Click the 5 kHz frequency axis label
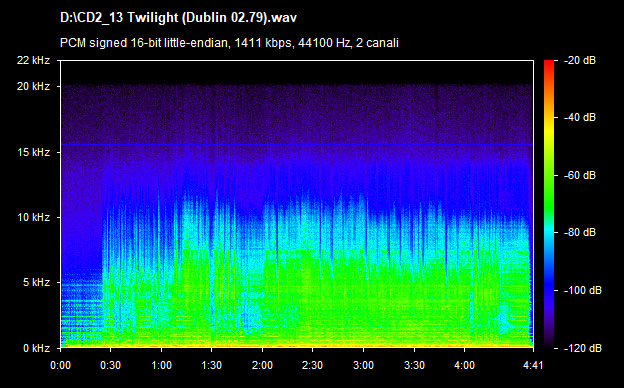This screenshot has width=624, height=388. click(36, 282)
